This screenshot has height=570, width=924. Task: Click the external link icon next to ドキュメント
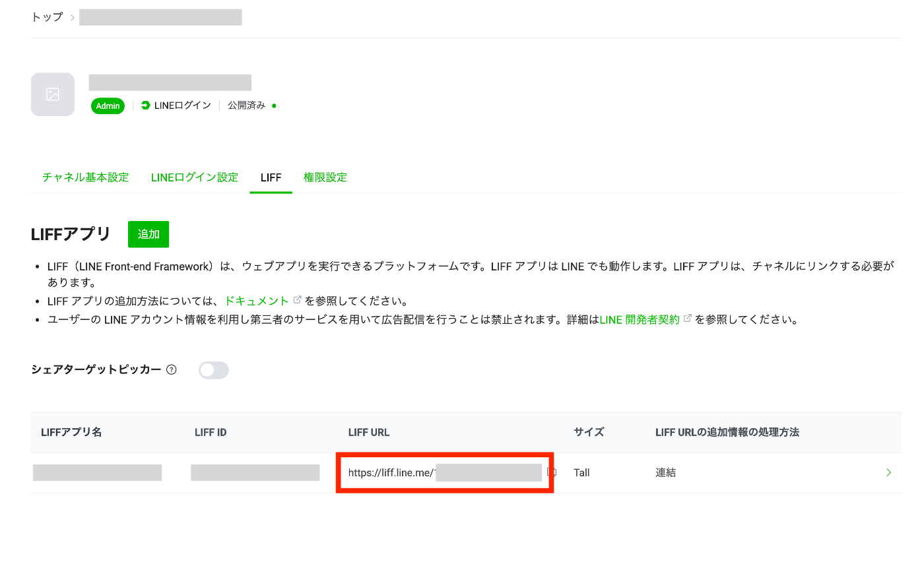click(298, 300)
